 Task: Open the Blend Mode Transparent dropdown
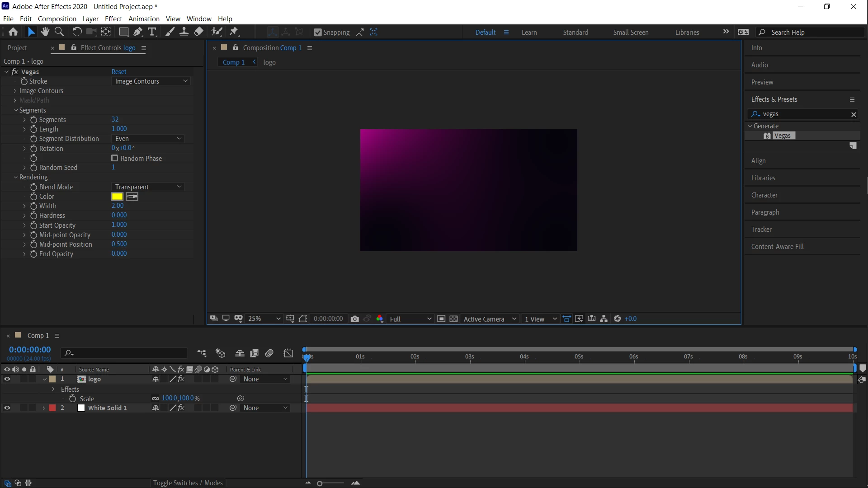click(147, 187)
